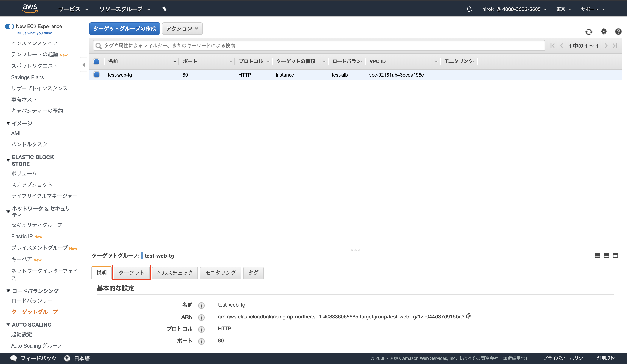Copy the ARN with the copy icon
Viewport: 627px width, 364px height.
click(x=469, y=316)
